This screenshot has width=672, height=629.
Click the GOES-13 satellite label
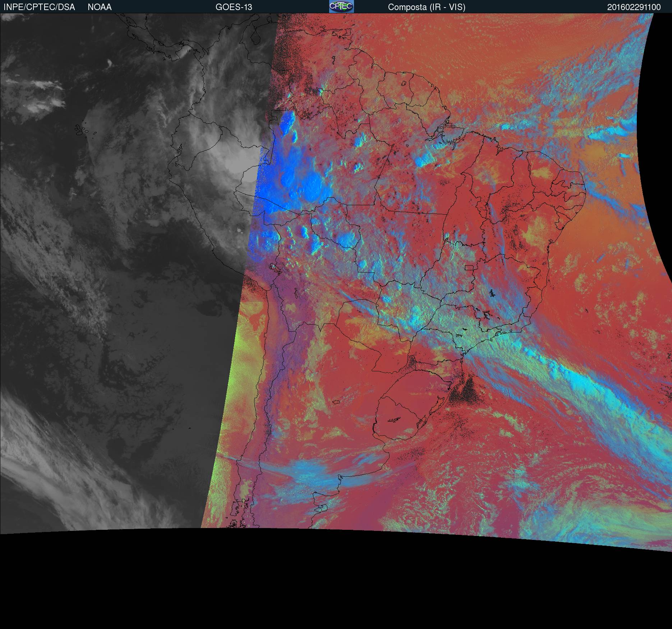point(234,7)
